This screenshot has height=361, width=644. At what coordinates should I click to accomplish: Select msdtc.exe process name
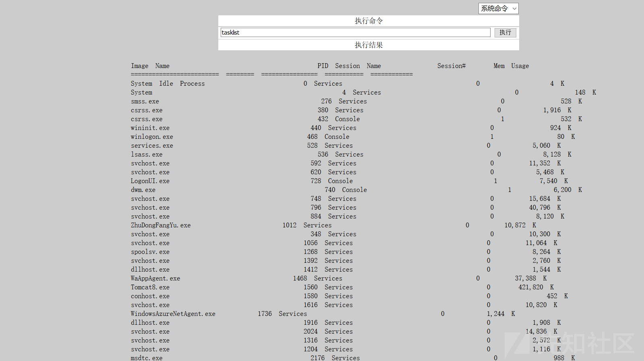point(147,358)
